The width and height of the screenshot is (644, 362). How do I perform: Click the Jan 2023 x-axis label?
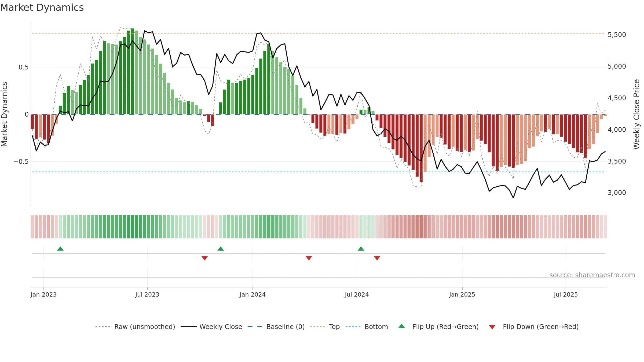coord(44,294)
